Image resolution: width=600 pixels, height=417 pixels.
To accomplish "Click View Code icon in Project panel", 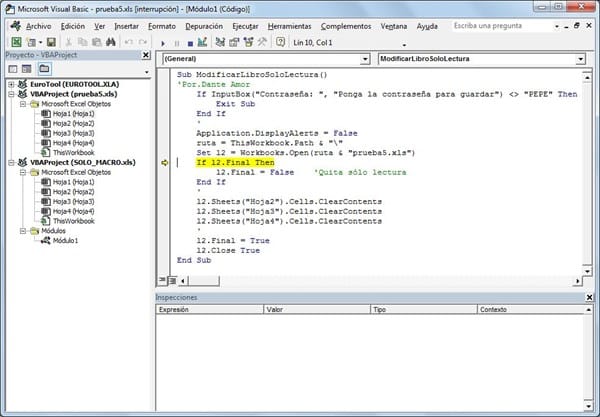I will pos(13,69).
